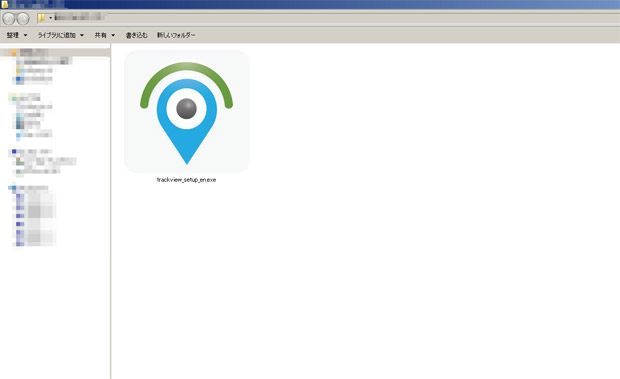Open the 整理 menu
Screen dimensions: 620x379
pyautogui.click(x=12, y=35)
